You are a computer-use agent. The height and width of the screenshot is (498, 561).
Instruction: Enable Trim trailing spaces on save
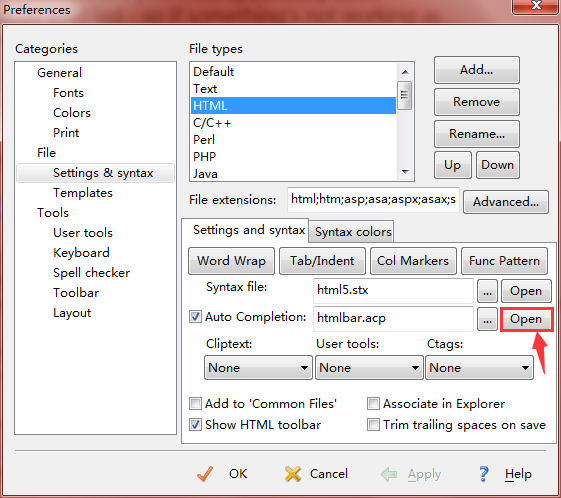point(373,425)
